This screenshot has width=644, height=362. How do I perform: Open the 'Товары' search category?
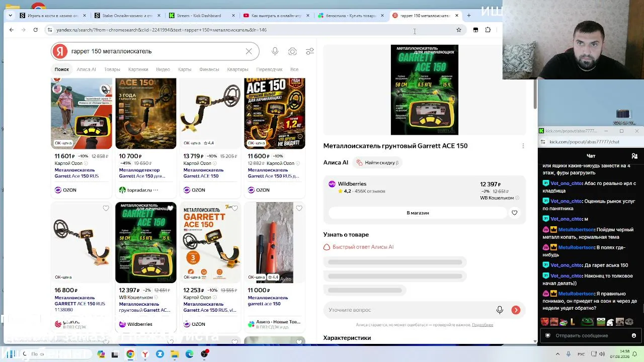(112, 69)
